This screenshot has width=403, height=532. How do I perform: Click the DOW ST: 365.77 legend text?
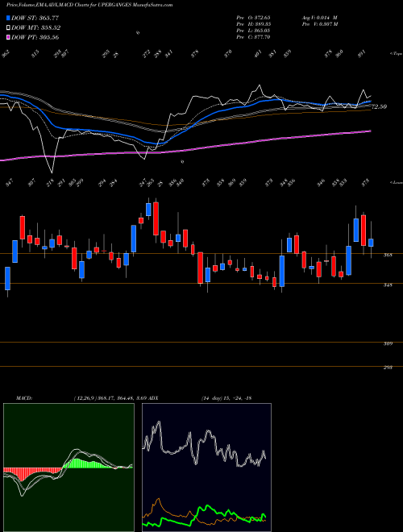point(35,18)
